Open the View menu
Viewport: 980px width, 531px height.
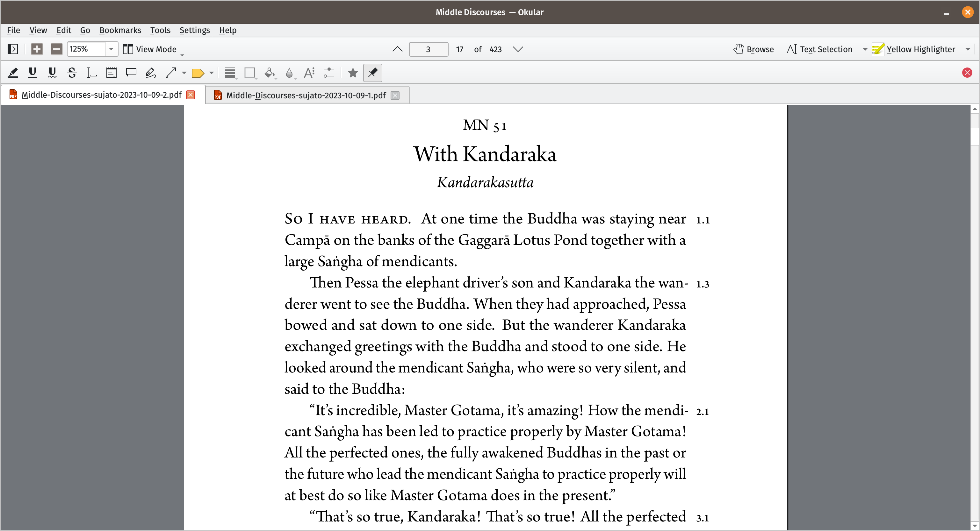click(38, 30)
